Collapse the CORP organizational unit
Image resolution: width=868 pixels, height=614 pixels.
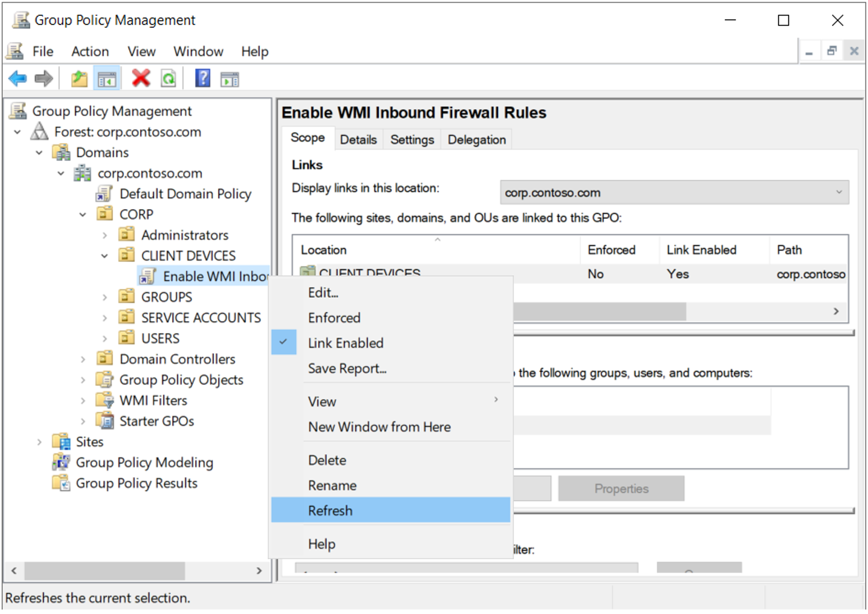[83, 215]
